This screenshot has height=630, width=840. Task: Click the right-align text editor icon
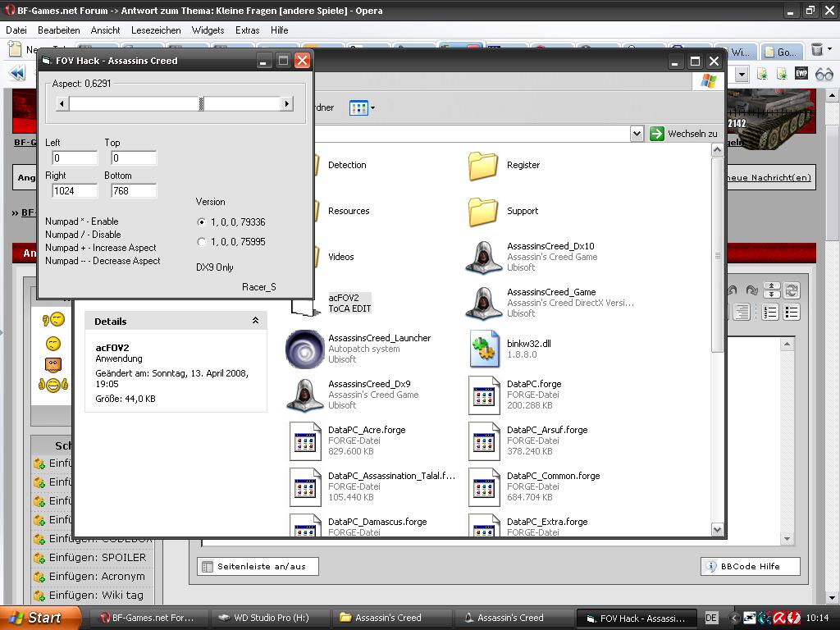click(x=742, y=313)
